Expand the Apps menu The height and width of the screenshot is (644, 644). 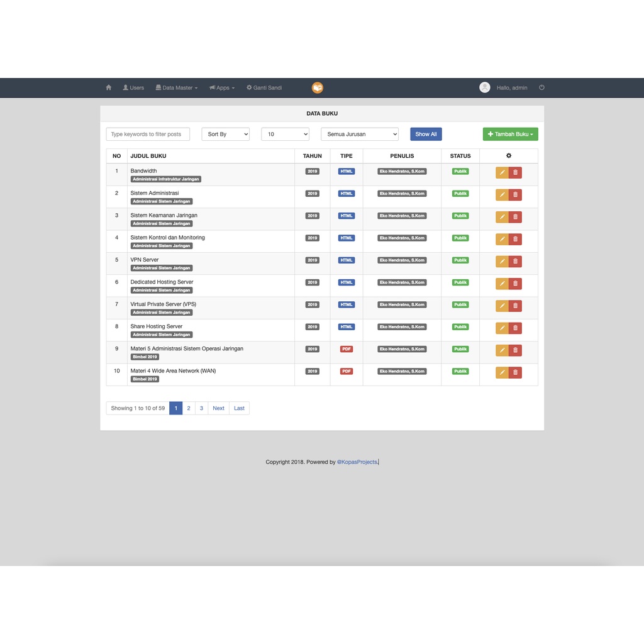click(x=222, y=87)
